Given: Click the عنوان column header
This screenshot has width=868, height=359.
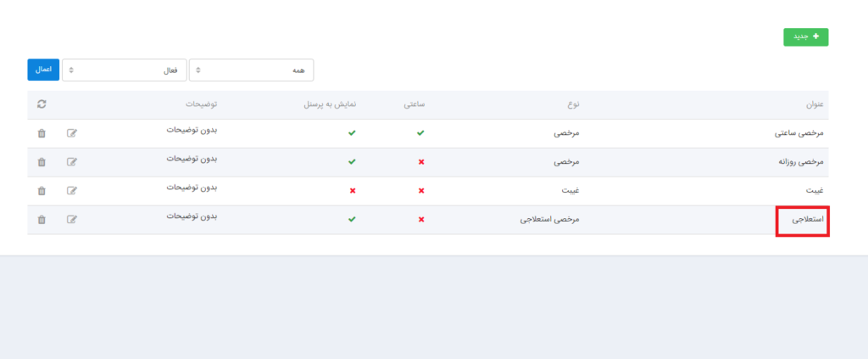Looking at the screenshot, I should pyautogui.click(x=815, y=104).
